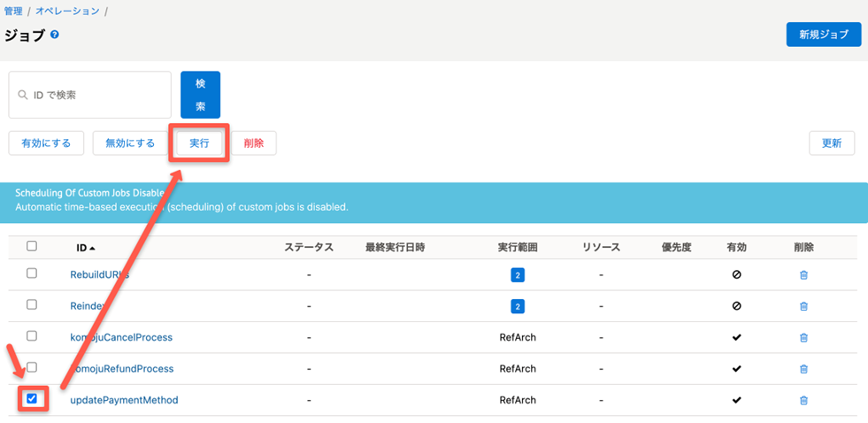Check the komojuCancelProcess row checkbox
The image size is (868, 423).
click(x=32, y=336)
